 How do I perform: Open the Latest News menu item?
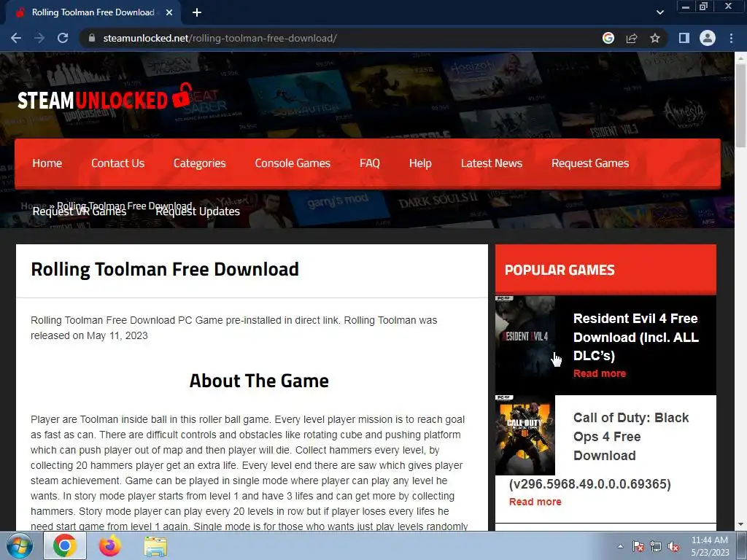[492, 163]
